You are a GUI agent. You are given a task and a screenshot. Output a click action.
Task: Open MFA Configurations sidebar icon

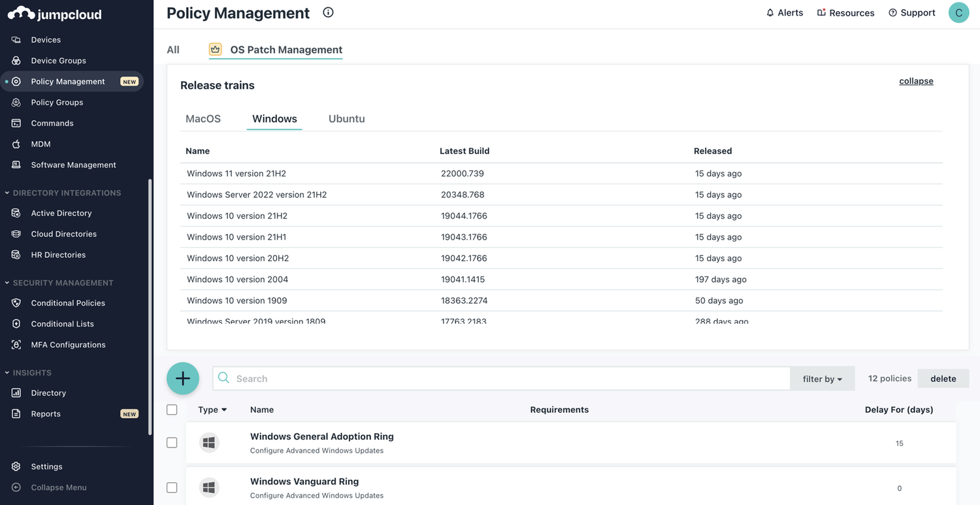[x=16, y=345]
